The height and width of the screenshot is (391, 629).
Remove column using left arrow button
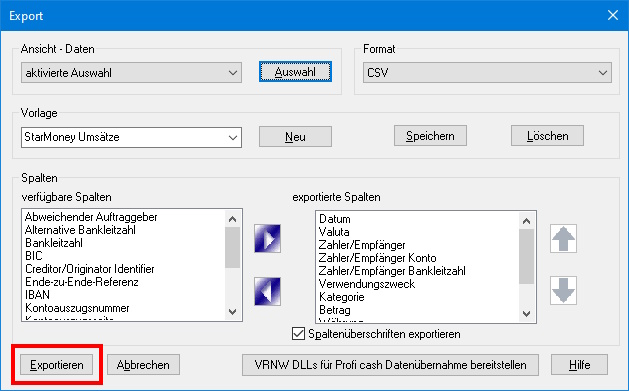268,292
